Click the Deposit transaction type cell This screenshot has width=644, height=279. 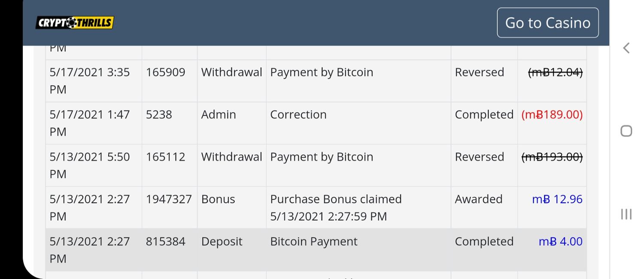pyautogui.click(x=222, y=242)
